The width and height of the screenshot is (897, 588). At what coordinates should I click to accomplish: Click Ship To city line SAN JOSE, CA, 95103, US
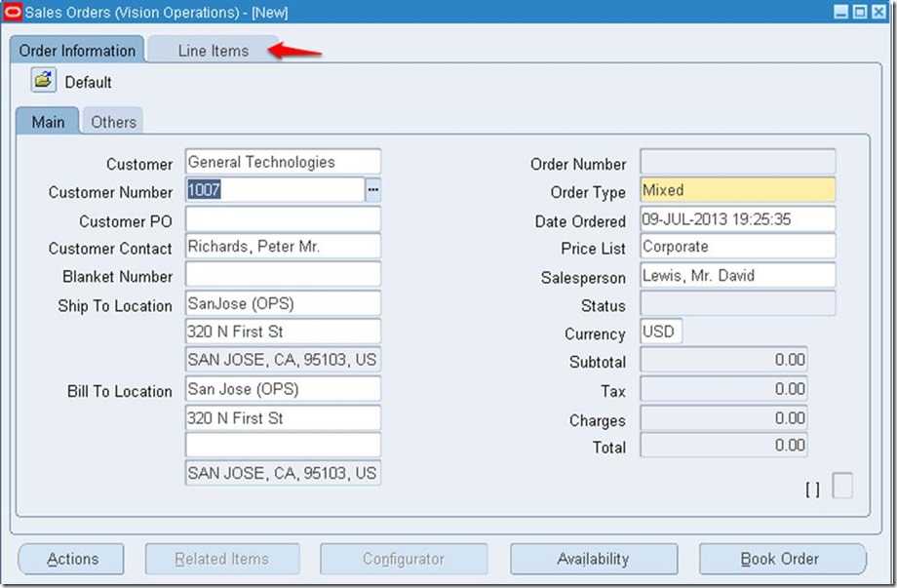283,360
